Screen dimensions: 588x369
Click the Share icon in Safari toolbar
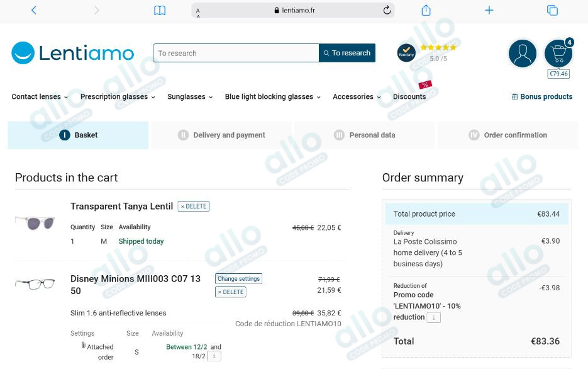(x=426, y=10)
